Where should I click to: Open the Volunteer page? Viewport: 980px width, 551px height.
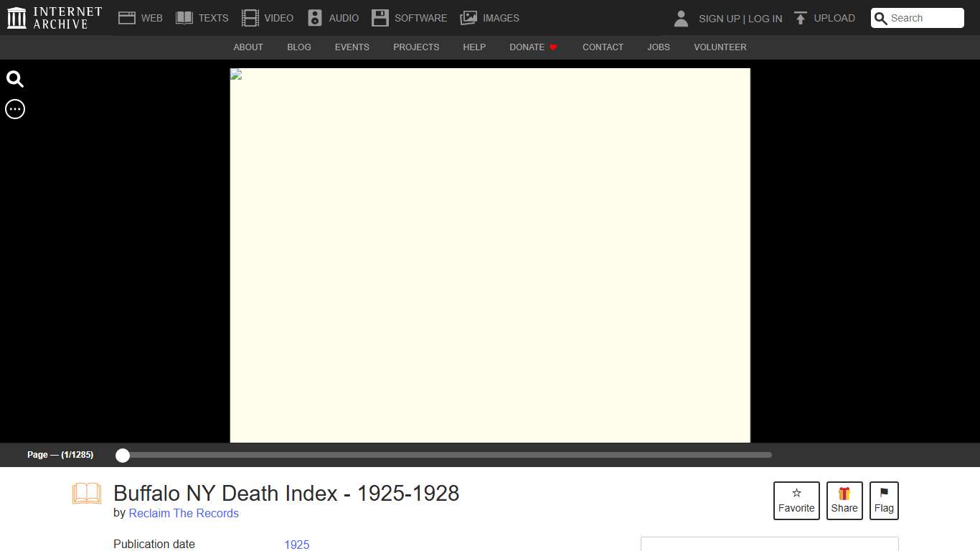[x=720, y=47]
